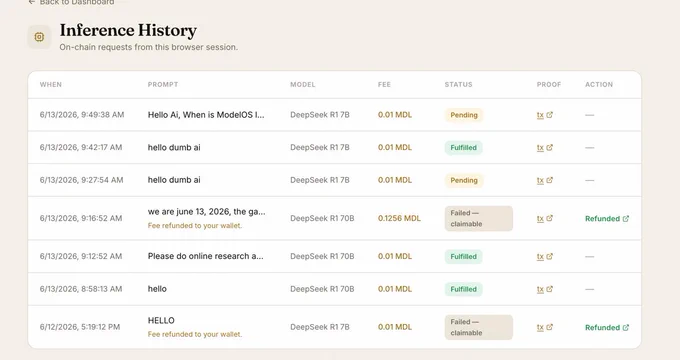
Task: Click Refunded external icon in 9:16:52 AM row
Action: pos(626,219)
